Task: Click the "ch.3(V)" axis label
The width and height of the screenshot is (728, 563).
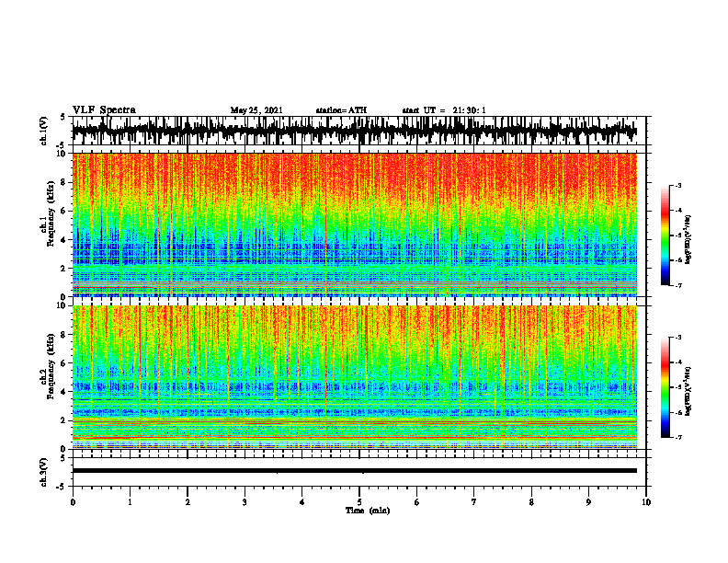Action: (x=44, y=473)
